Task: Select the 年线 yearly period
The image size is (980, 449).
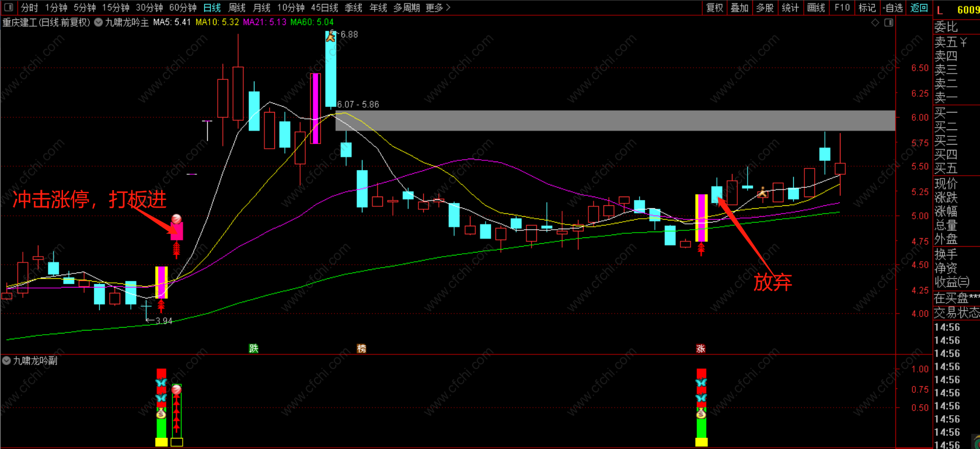Action: 378,8
